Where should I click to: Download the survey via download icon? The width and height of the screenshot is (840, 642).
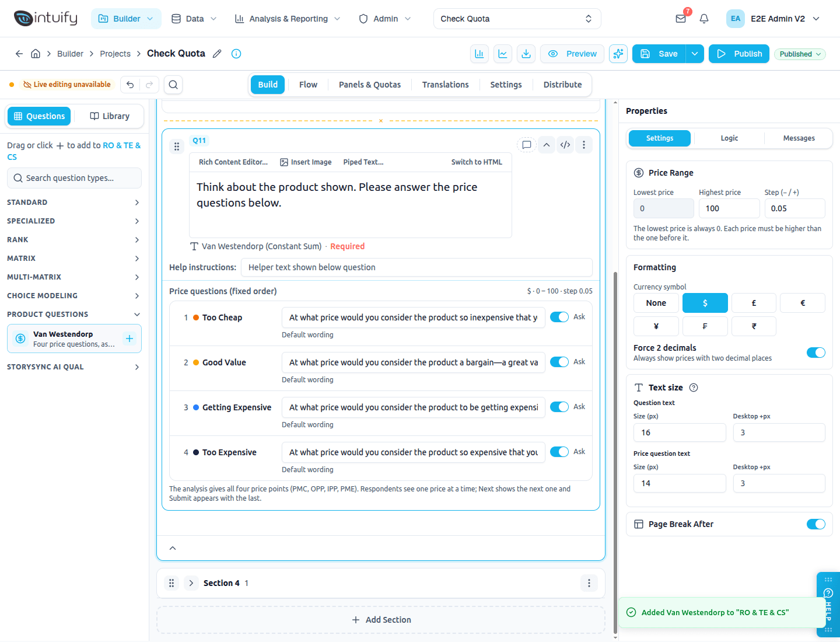click(526, 54)
